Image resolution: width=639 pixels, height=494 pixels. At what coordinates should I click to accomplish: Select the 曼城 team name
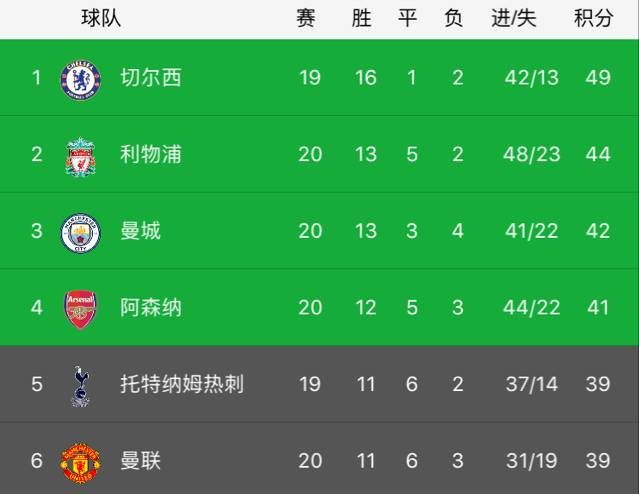click(141, 231)
